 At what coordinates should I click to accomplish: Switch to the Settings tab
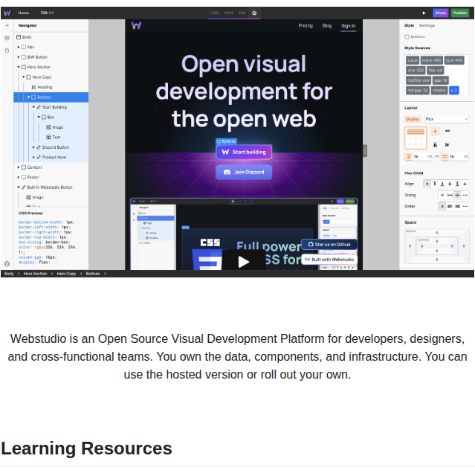tap(427, 25)
